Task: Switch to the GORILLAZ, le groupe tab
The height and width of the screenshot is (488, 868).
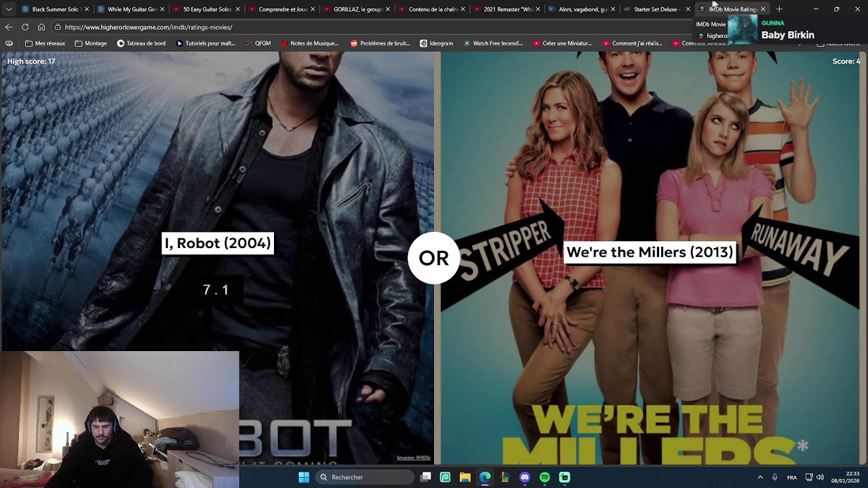Action: coord(356,9)
